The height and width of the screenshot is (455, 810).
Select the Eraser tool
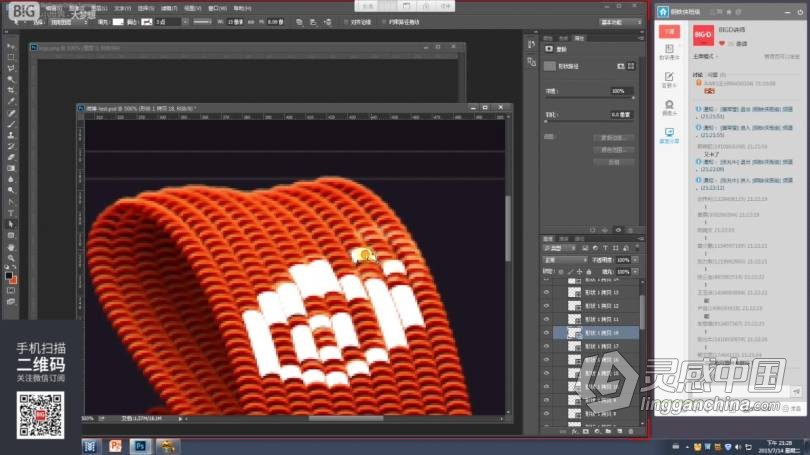(11, 157)
